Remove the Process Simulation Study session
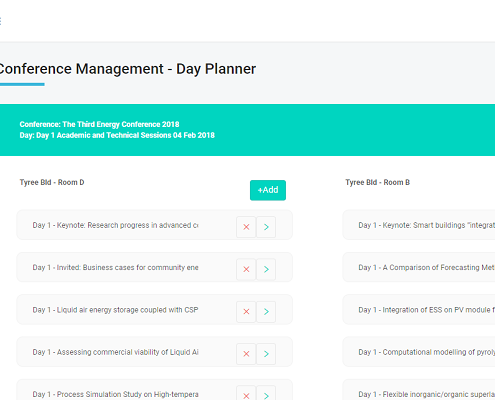This screenshot has width=495, height=400. point(246,393)
